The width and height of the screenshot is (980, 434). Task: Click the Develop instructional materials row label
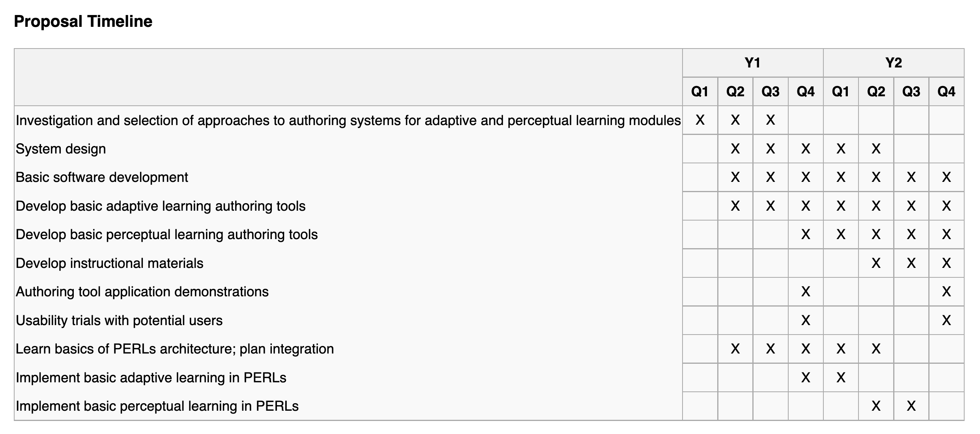109,263
